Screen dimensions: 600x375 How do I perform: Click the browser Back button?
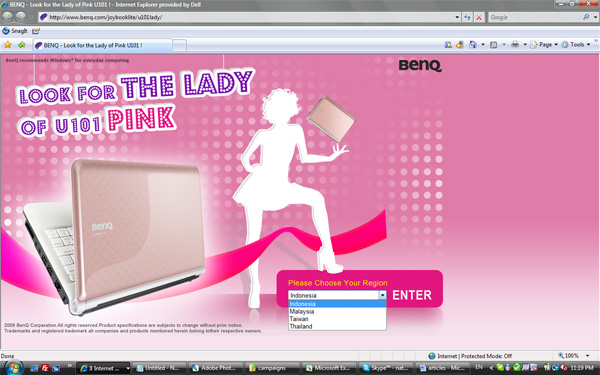pyautogui.click(x=8, y=17)
